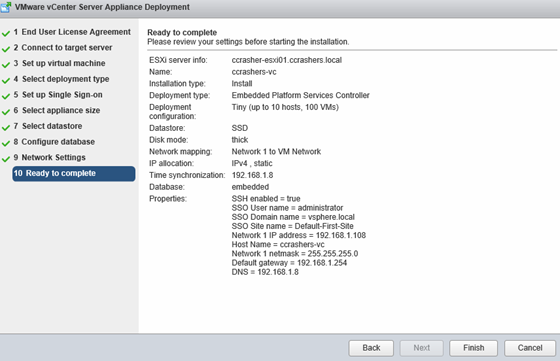Select step 4 Select deployment type
Image resolution: width=560 pixels, height=361 pixels.
61,79
